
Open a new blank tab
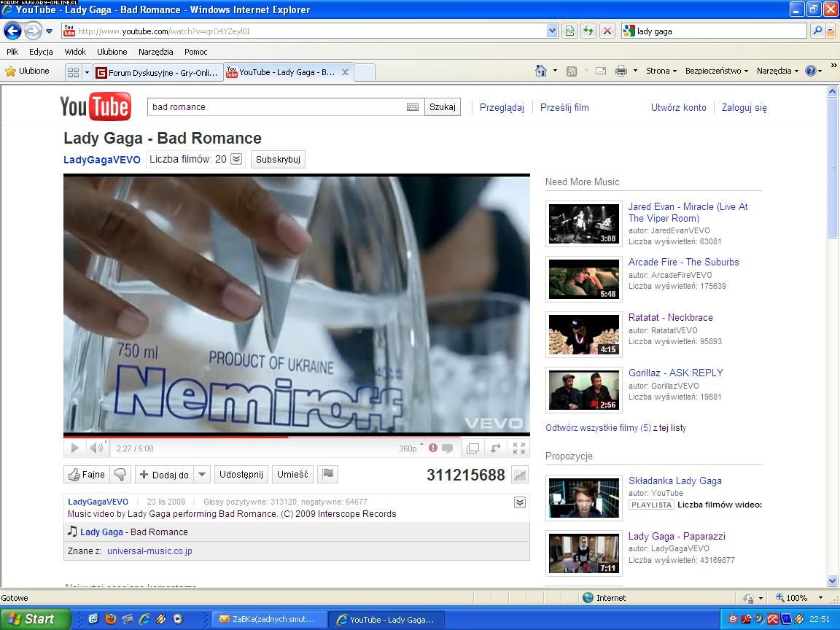pos(365,72)
